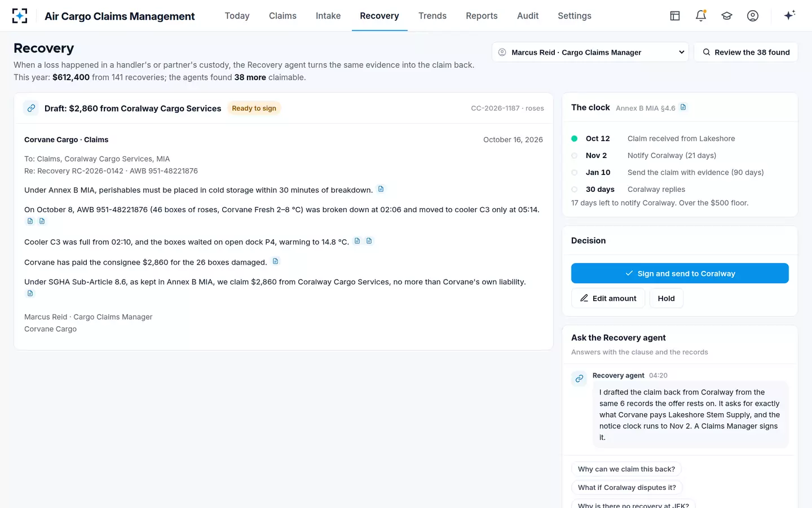Image resolution: width=812 pixels, height=508 pixels.
Task: Click the link icon beside the draft title
Action: (31, 108)
